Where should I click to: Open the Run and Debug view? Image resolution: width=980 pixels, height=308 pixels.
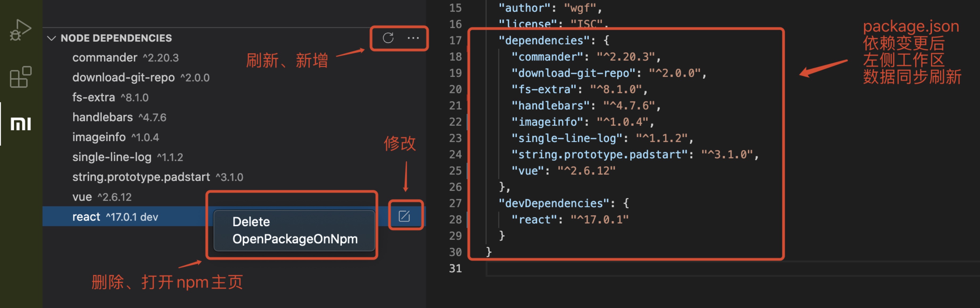click(x=20, y=30)
